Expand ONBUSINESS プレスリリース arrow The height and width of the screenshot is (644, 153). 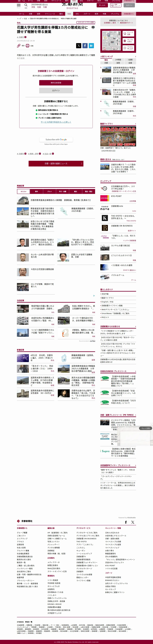(135, 371)
